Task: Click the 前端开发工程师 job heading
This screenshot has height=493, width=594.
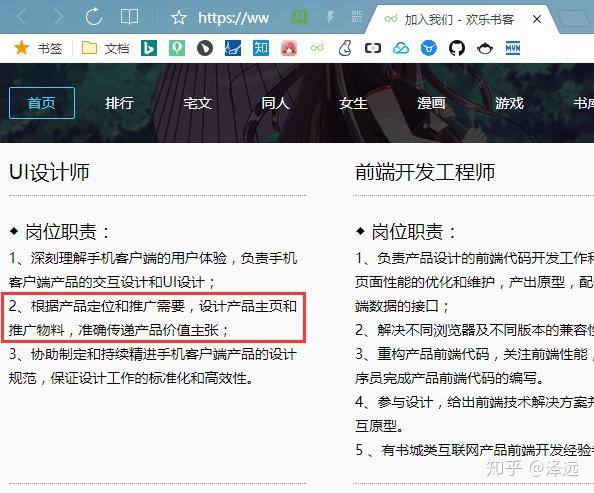Action: pyautogui.click(x=425, y=172)
